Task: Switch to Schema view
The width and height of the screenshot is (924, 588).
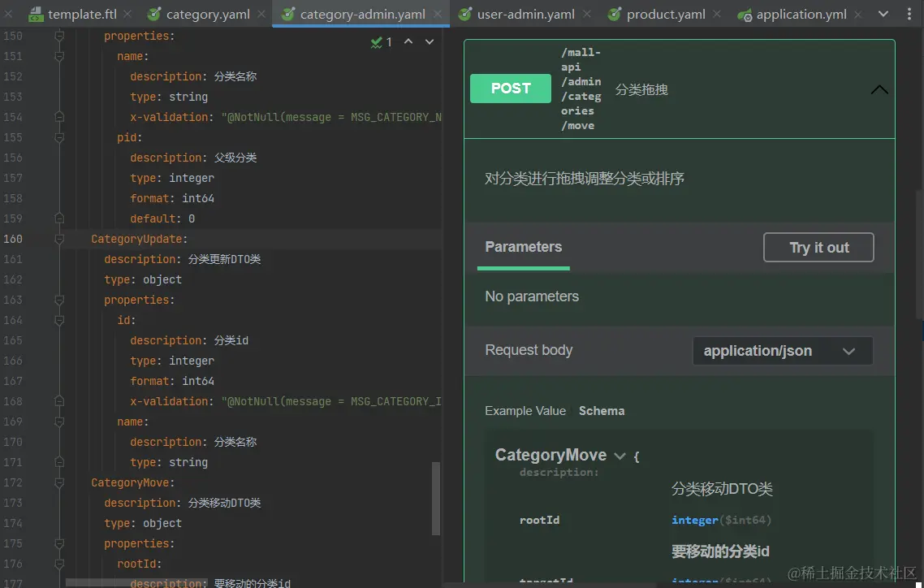Action: click(601, 411)
